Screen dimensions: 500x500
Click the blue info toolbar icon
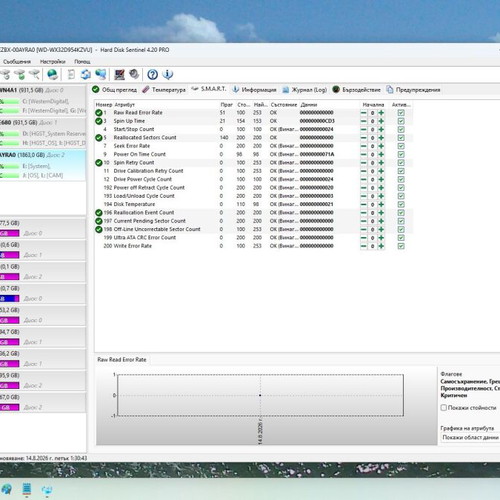click(168, 74)
